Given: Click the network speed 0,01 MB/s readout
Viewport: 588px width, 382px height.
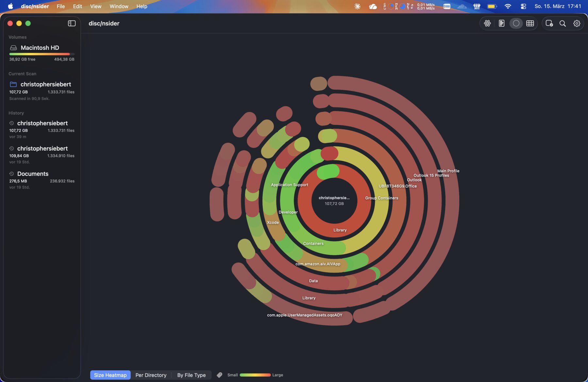Looking at the screenshot, I should [x=426, y=6].
